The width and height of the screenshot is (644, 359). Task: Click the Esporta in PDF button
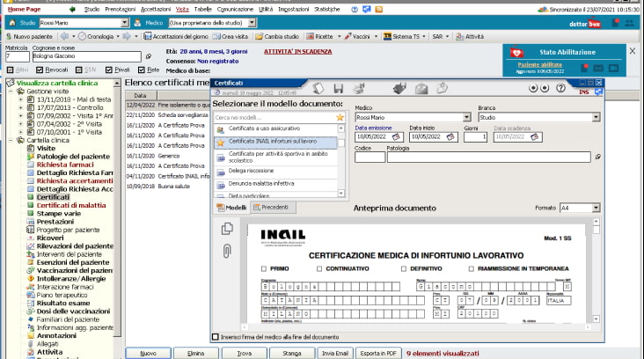(378, 353)
